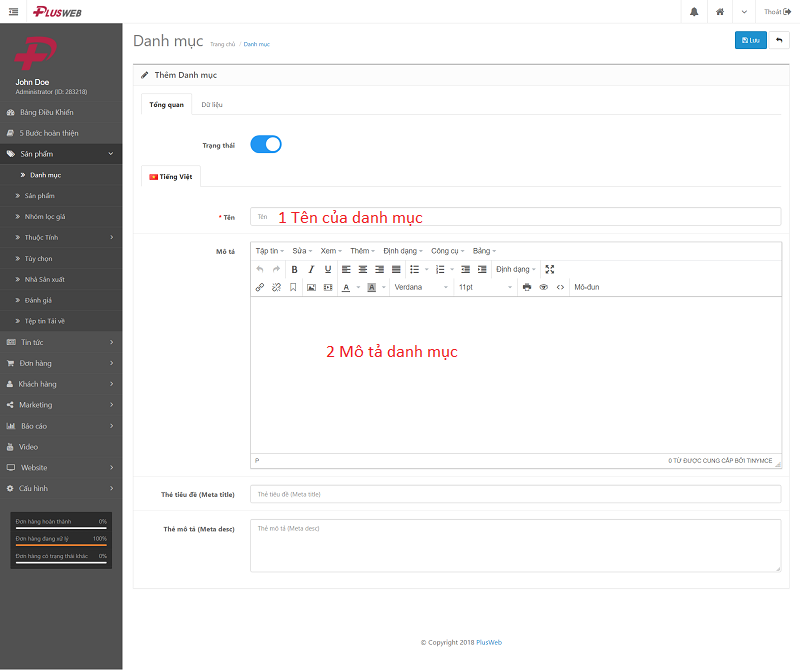Image resolution: width=800 pixels, height=670 pixels.
Task: Click the print icon in editor toolbar
Action: tap(527, 287)
